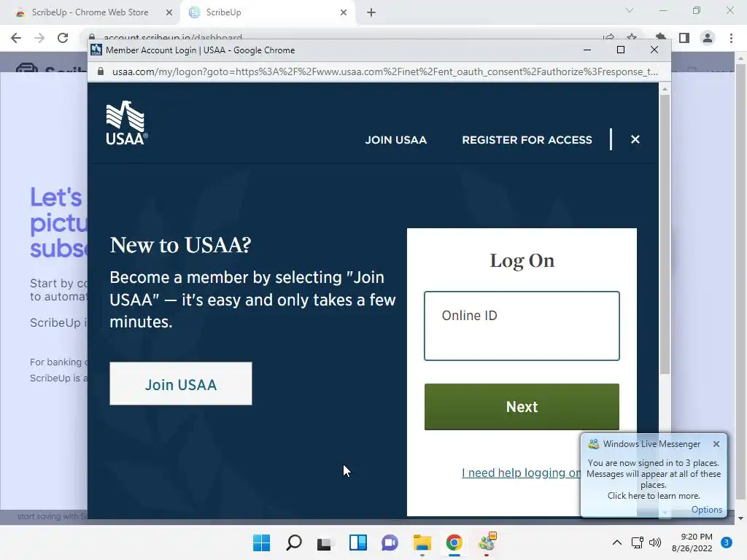Open notification badge showing 3

(x=726, y=542)
